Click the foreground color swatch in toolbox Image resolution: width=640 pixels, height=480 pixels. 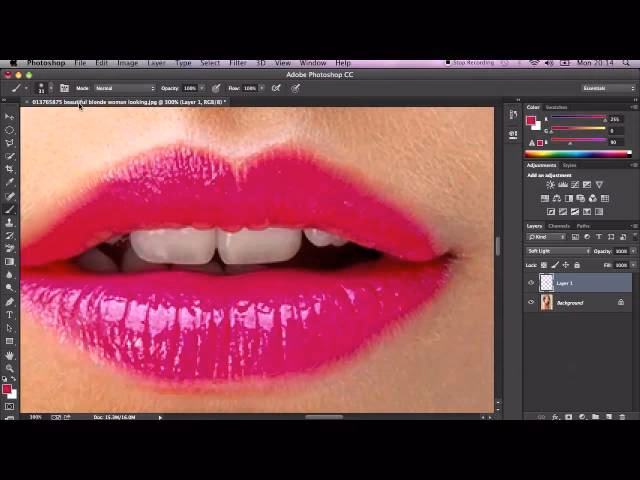(7, 389)
